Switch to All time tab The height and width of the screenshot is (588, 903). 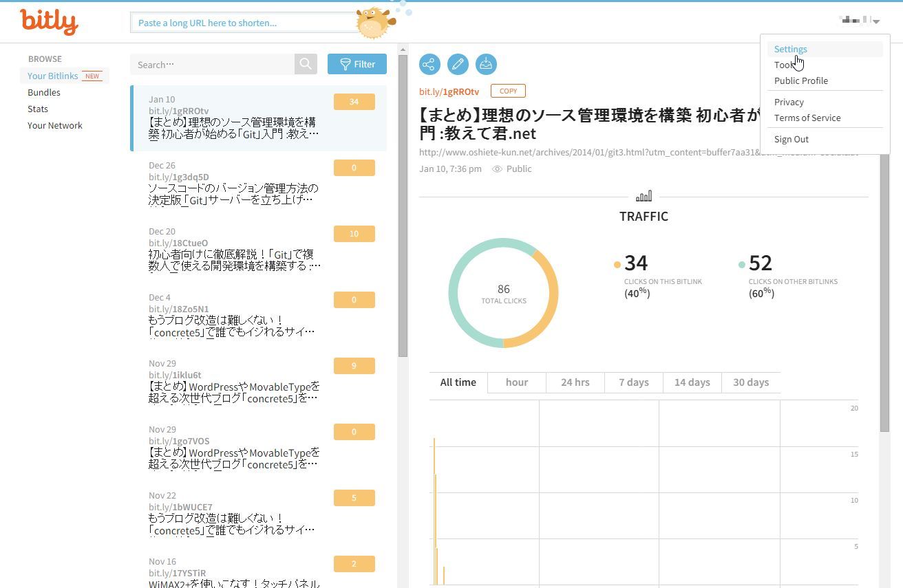(458, 382)
